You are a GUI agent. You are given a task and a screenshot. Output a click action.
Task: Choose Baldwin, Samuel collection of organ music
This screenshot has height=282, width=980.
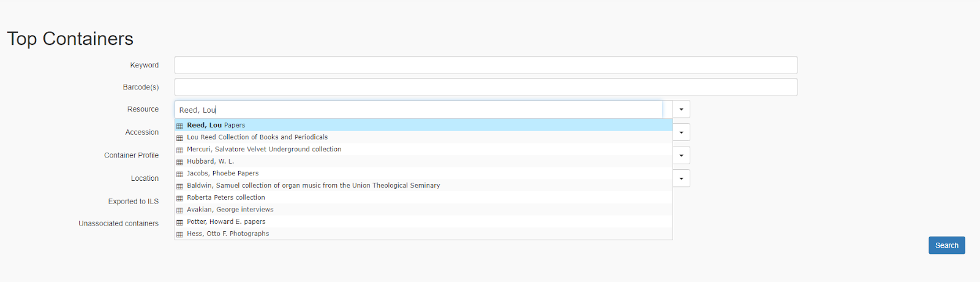(313, 185)
